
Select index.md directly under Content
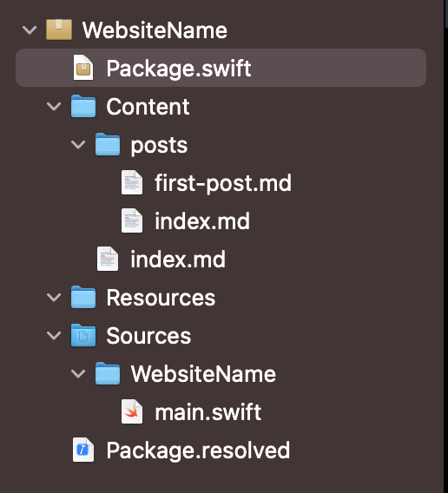point(178,259)
